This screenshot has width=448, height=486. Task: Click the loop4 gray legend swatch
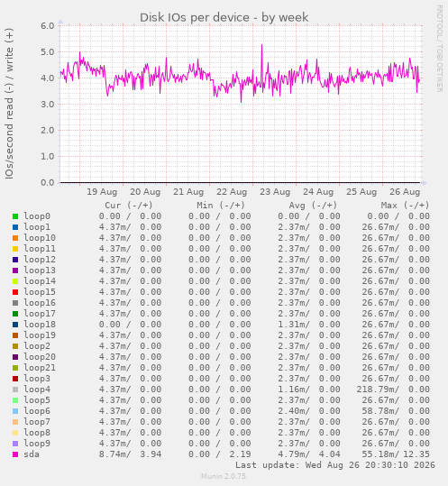(15, 390)
